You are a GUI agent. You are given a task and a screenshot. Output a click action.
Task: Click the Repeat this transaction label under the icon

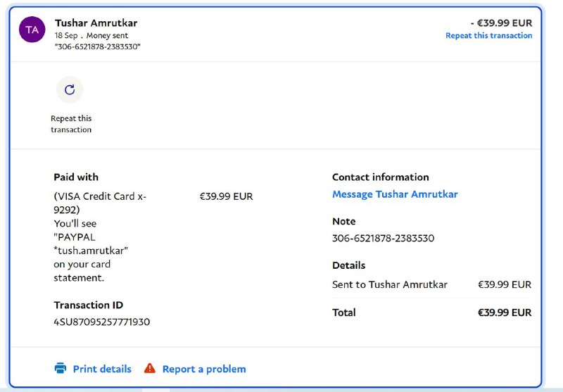(x=71, y=124)
